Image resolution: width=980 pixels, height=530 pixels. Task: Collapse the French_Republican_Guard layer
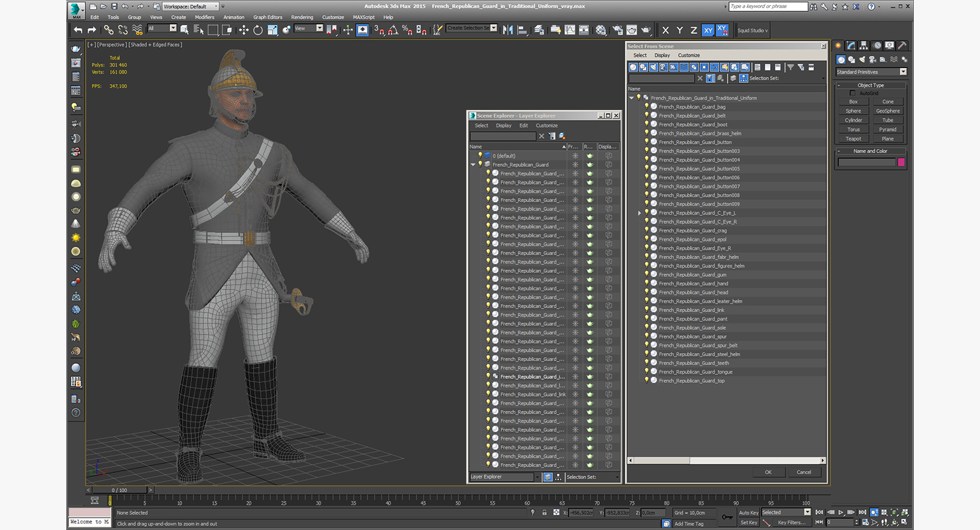(x=473, y=164)
